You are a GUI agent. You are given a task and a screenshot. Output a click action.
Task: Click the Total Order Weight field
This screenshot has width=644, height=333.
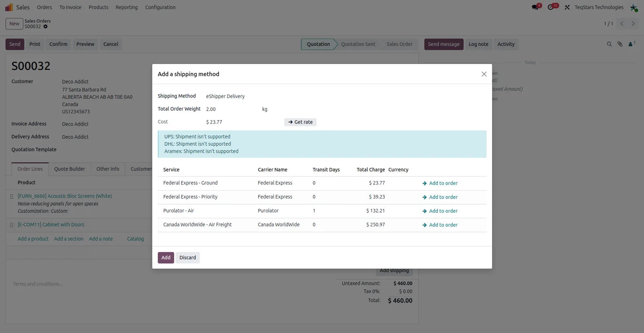tap(231, 109)
